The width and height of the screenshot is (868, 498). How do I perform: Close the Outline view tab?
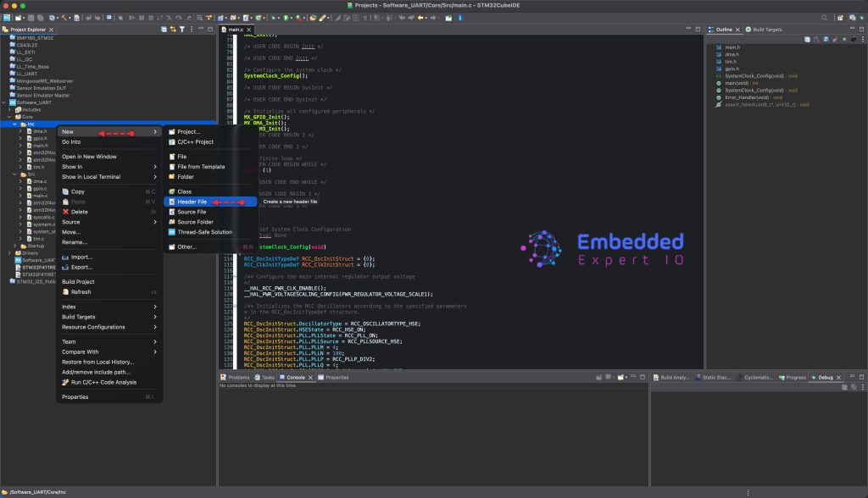click(x=737, y=30)
